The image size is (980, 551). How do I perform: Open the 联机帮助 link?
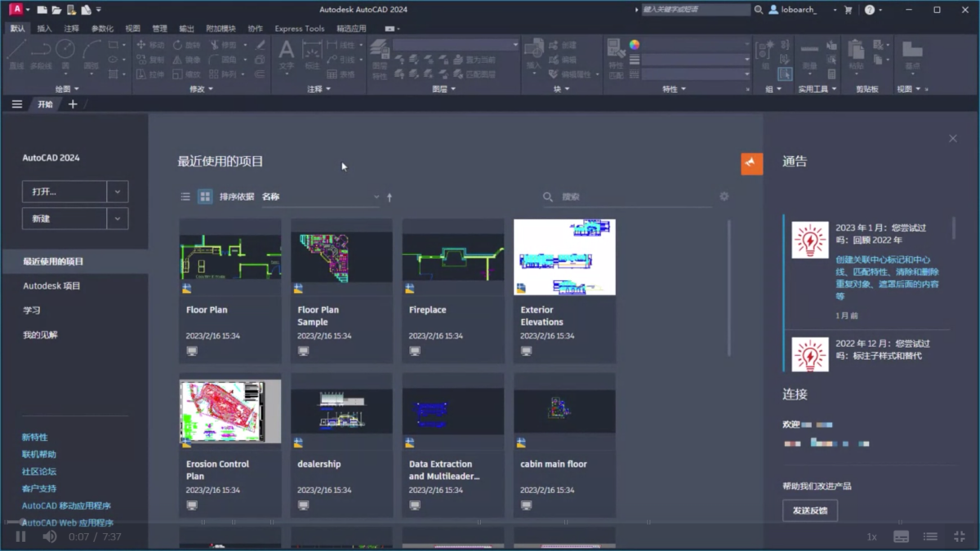pyautogui.click(x=39, y=454)
